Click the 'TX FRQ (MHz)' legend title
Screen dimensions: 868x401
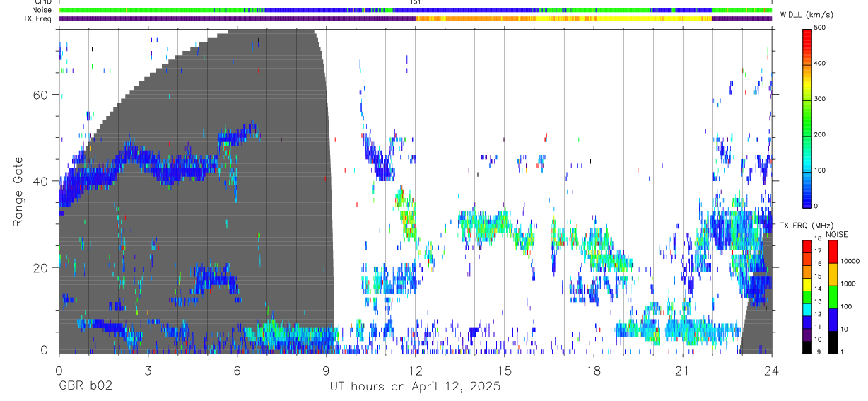point(804,226)
